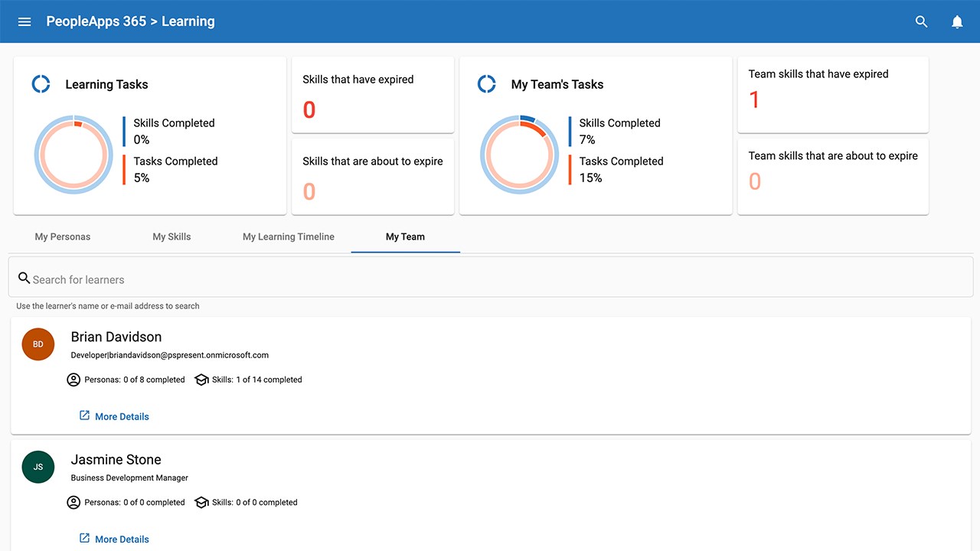This screenshot has height=551, width=980.
Task: Click the magnifier icon in the learners search
Action: 24,278
